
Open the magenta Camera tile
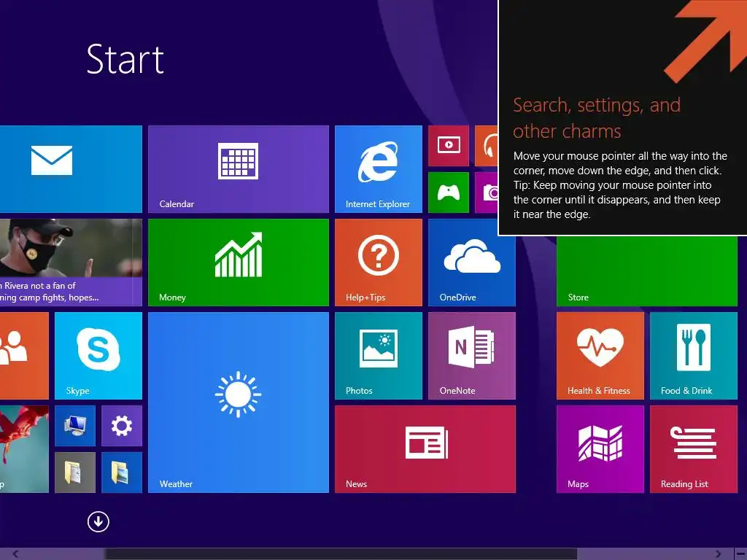[x=487, y=192]
